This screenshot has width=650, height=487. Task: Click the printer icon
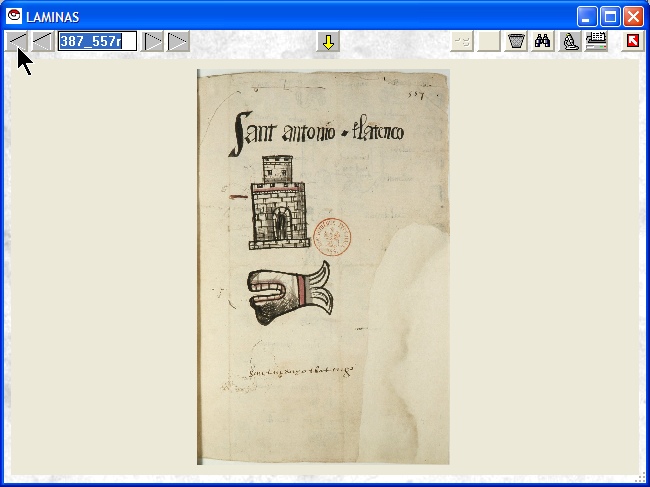(596, 41)
